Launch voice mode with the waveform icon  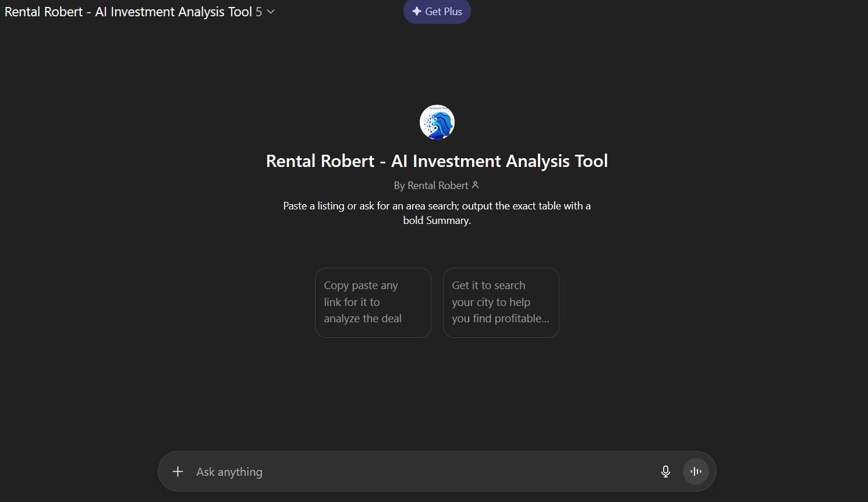tap(696, 472)
